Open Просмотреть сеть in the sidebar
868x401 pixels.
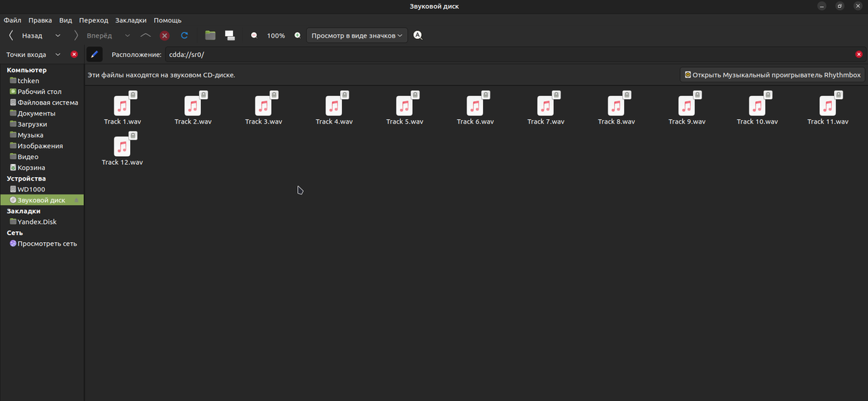pos(42,243)
